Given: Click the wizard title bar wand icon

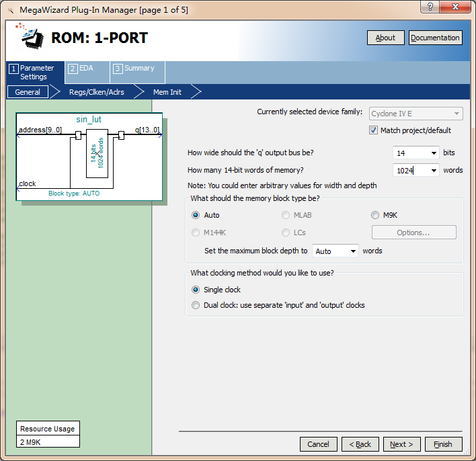Looking at the screenshot, I should (x=11, y=11).
